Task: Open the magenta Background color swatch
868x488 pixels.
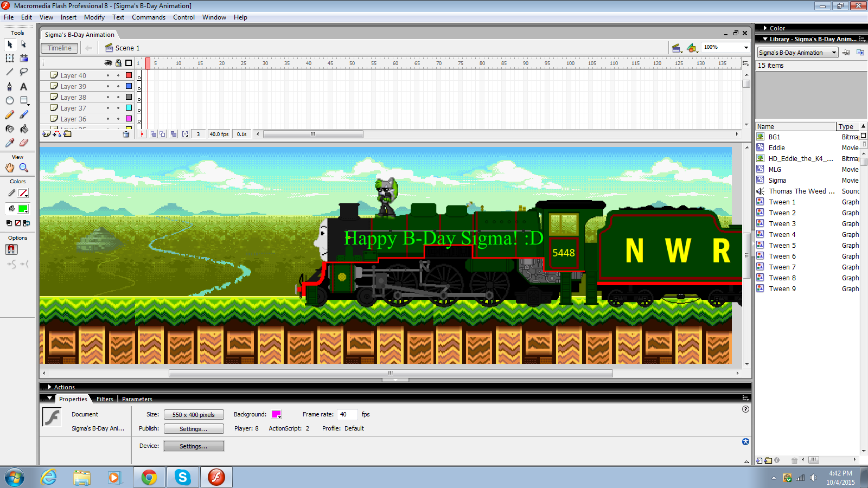Action: (276, 414)
